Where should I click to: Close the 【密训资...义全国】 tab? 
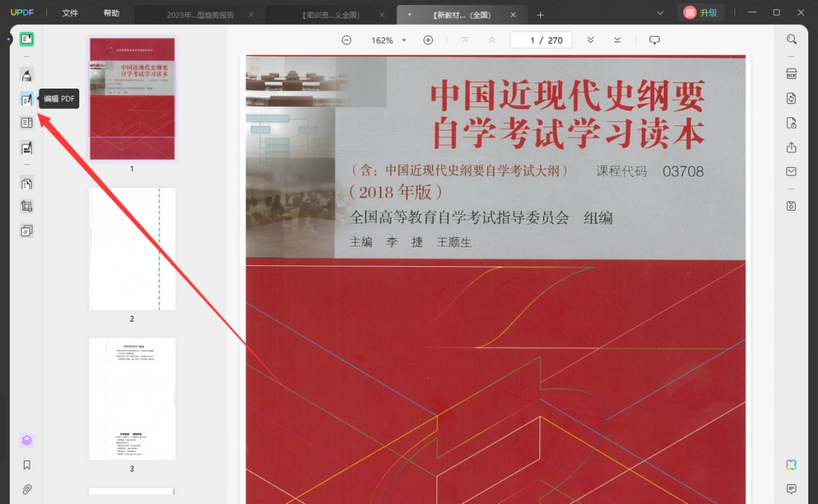[x=382, y=15]
